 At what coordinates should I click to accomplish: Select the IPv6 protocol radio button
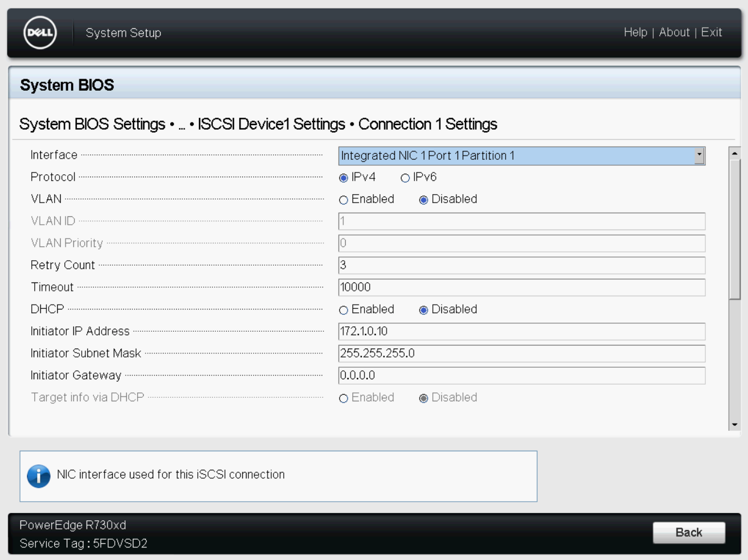coord(405,177)
